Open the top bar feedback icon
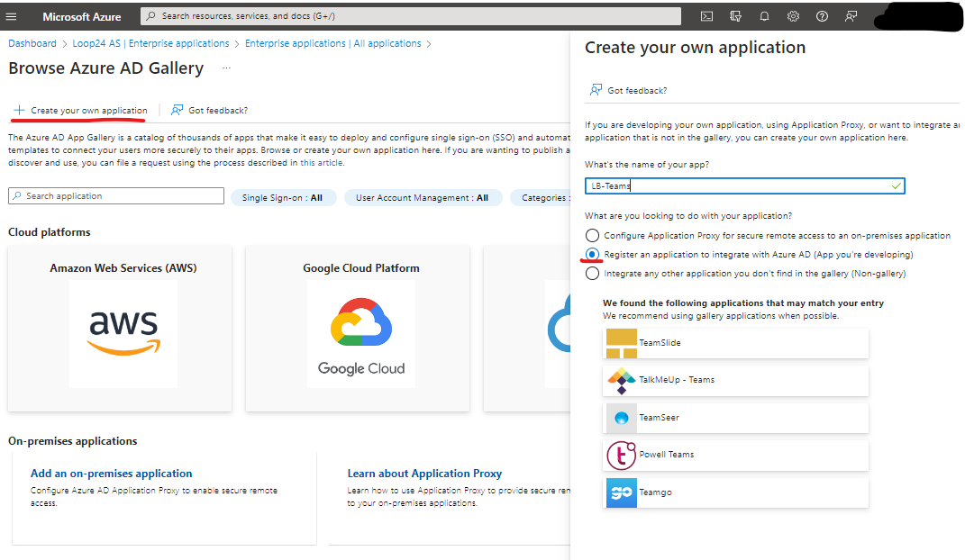 point(851,16)
